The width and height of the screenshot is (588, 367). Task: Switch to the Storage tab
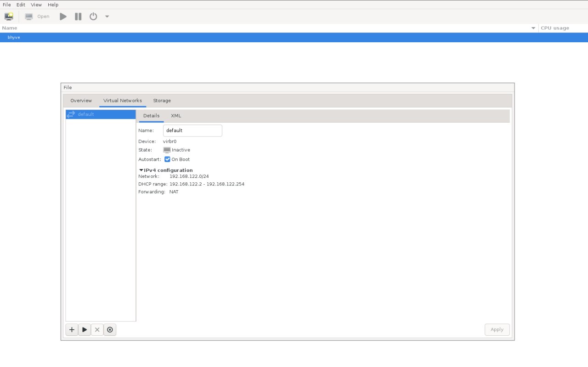162,101
